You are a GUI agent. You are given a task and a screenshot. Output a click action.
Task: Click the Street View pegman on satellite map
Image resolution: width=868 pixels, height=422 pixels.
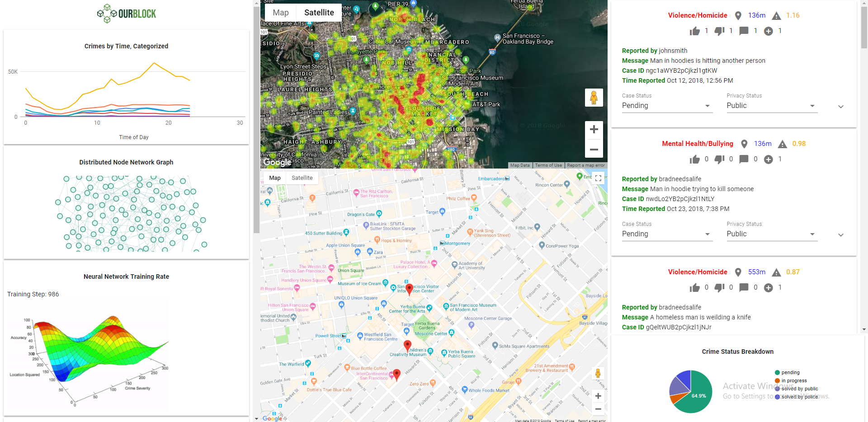pos(594,98)
